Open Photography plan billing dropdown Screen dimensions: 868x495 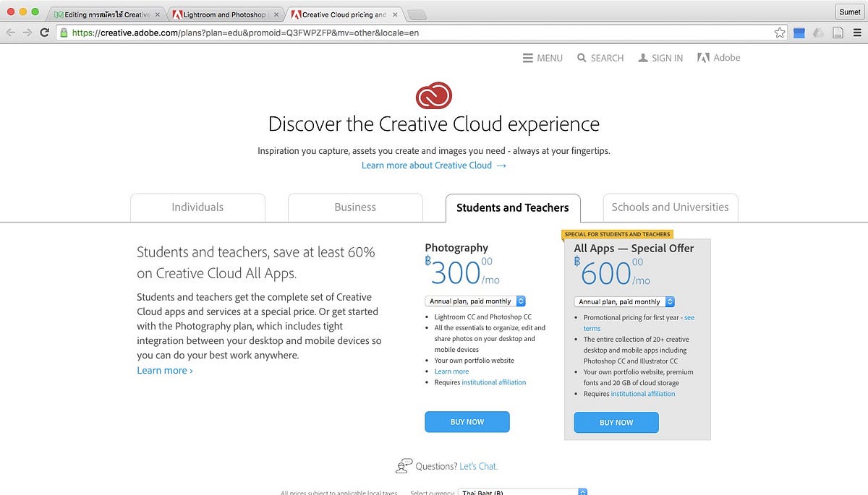[475, 301]
